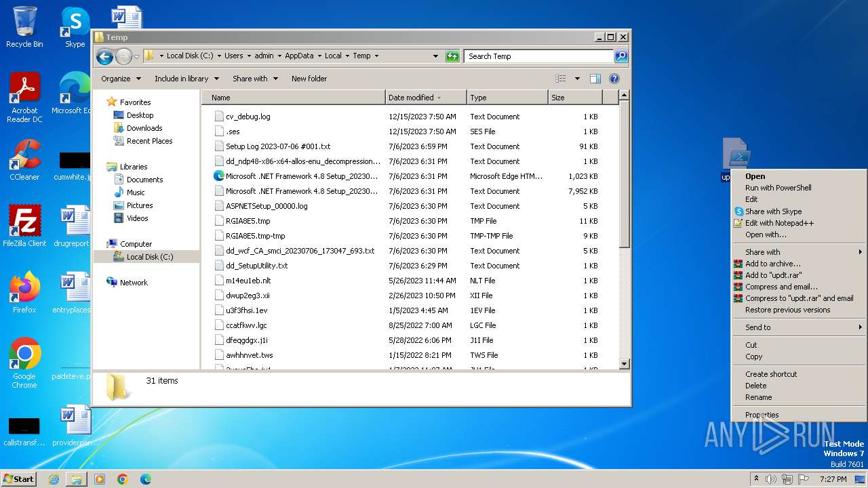
Task: Select the cumwhite.jpg desktop file
Action: [73, 166]
